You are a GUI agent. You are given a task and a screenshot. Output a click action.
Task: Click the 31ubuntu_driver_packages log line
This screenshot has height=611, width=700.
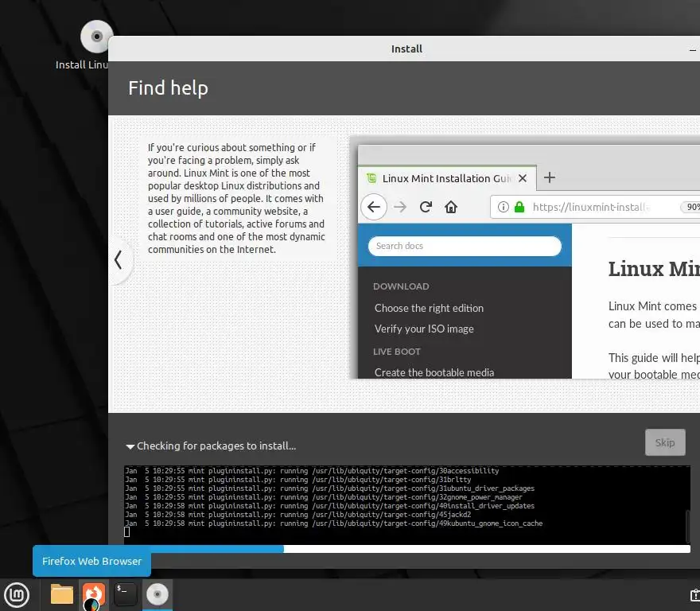click(x=330, y=488)
